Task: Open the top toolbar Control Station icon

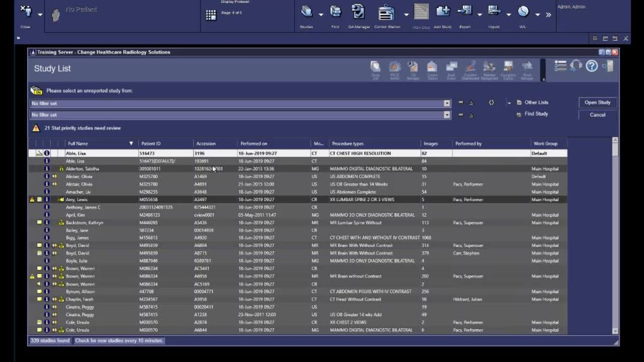Action: tap(386, 13)
